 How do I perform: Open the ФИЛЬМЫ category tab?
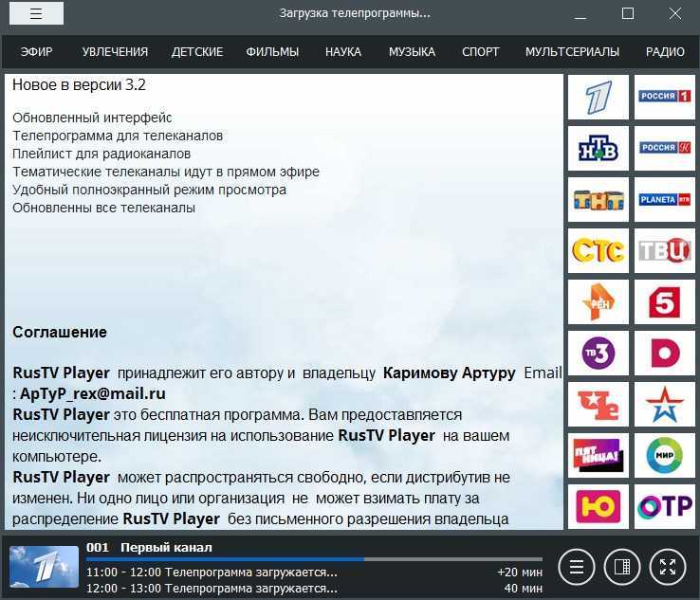tap(272, 52)
